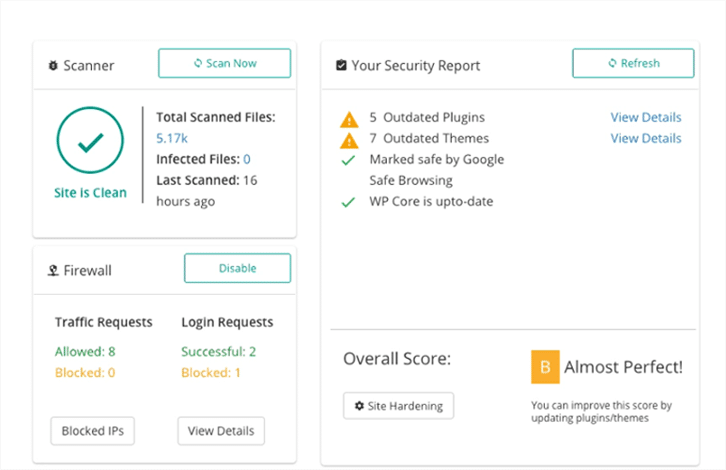Click Allowed: 8 traffic value
The image size is (726, 470).
[85, 351]
